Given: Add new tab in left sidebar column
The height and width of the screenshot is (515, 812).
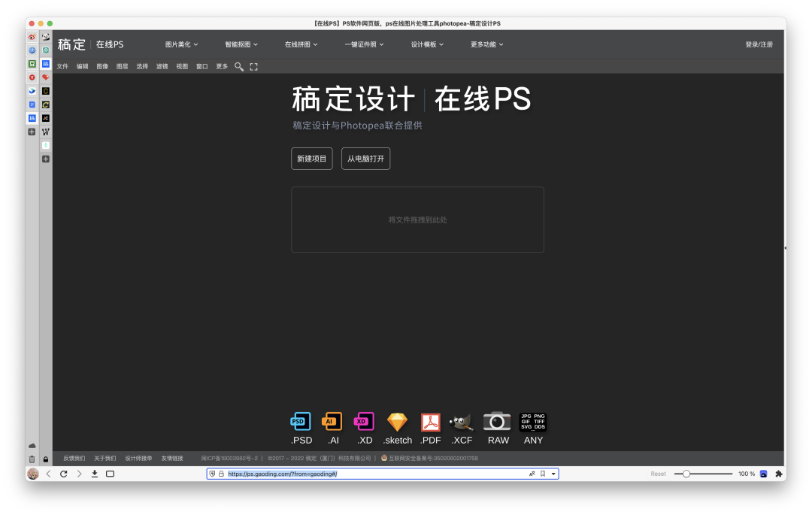Looking at the screenshot, I should (32, 132).
